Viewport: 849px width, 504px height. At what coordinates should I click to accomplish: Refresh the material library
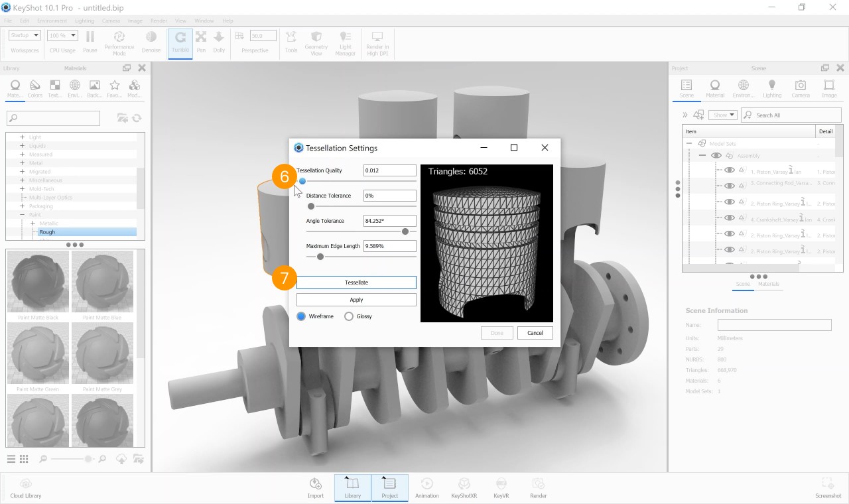point(137,118)
